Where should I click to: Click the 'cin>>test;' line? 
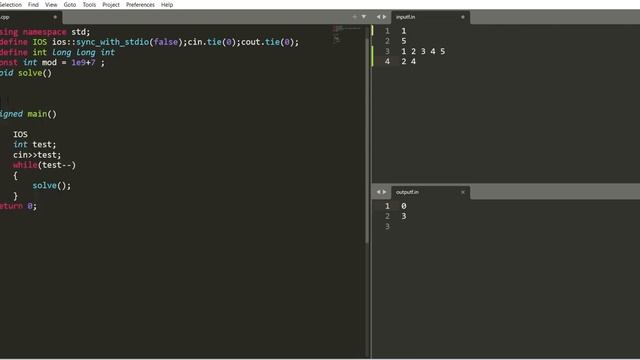[37, 155]
